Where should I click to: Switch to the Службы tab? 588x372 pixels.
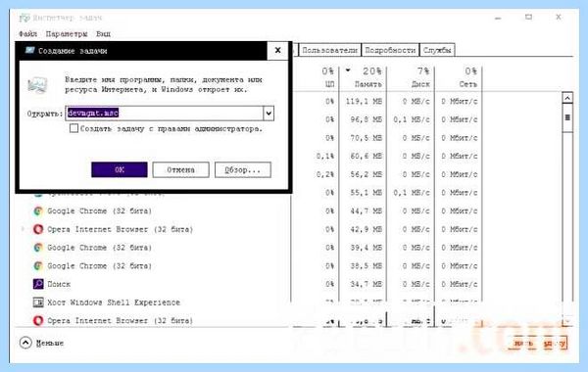437,50
